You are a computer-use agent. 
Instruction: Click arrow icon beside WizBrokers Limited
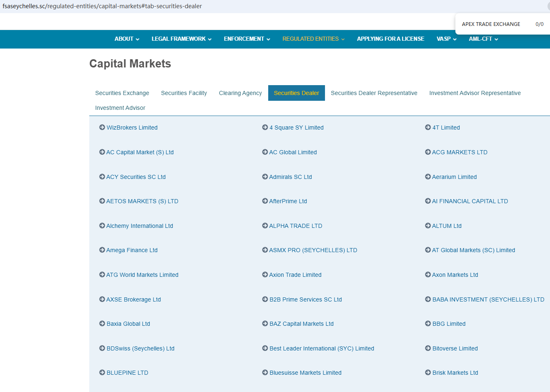coord(102,128)
